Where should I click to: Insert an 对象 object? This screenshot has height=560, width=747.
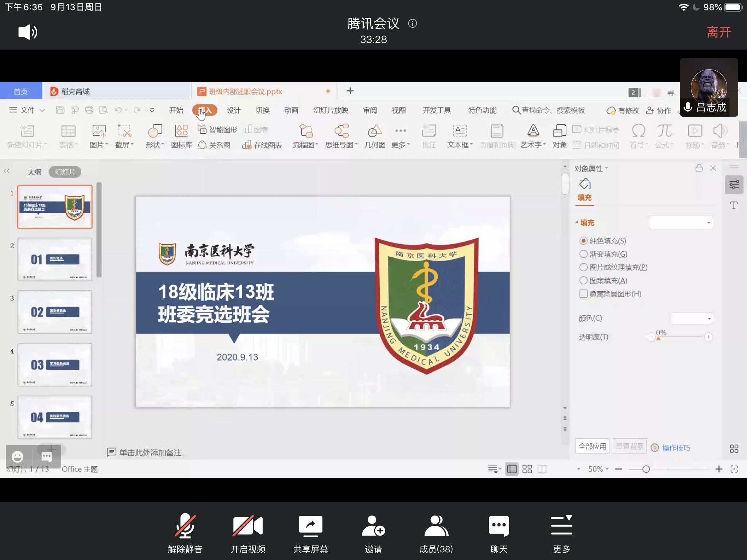click(x=560, y=136)
